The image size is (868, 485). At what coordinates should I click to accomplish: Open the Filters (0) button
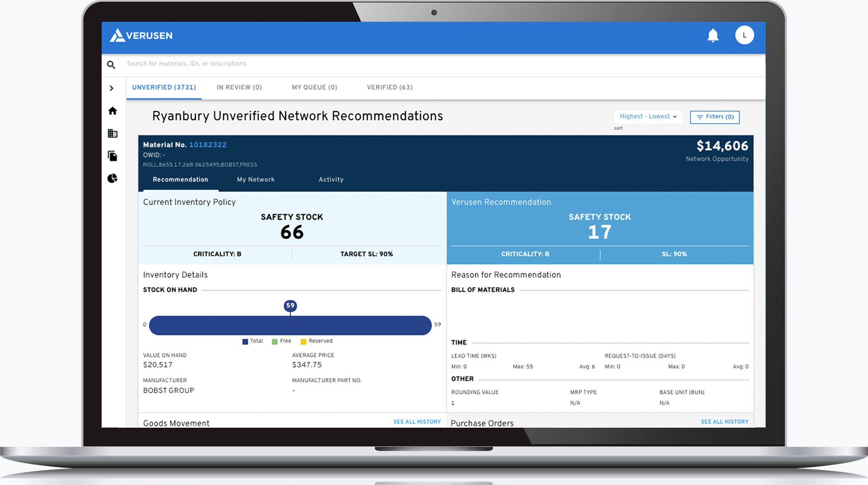tap(715, 117)
